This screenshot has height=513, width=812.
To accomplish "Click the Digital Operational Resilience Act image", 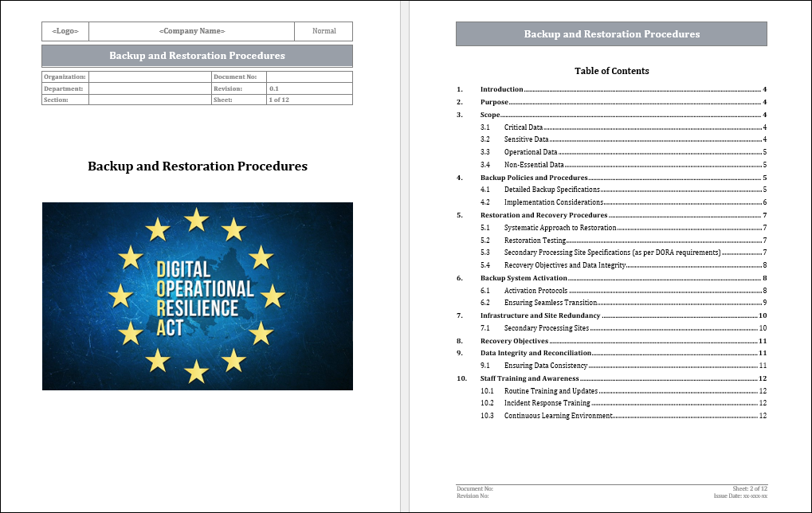I will click(197, 296).
